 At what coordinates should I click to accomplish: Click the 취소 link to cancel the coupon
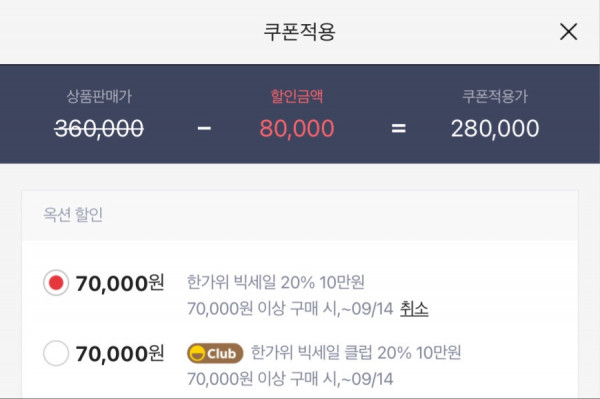(414, 308)
